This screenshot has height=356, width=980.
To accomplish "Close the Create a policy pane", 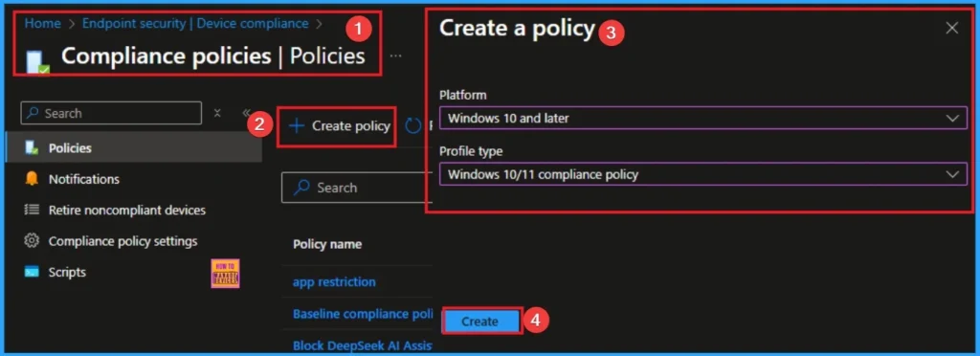I will tap(952, 28).
